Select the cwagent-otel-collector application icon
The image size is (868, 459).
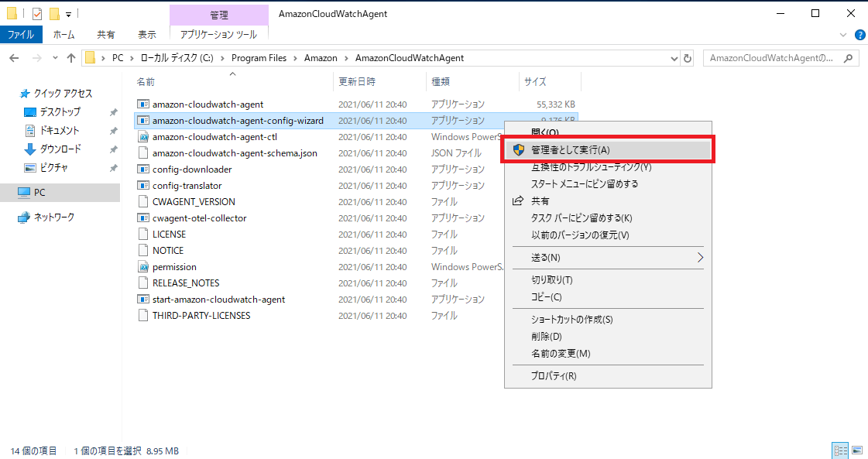pyautogui.click(x=142, y=218)
